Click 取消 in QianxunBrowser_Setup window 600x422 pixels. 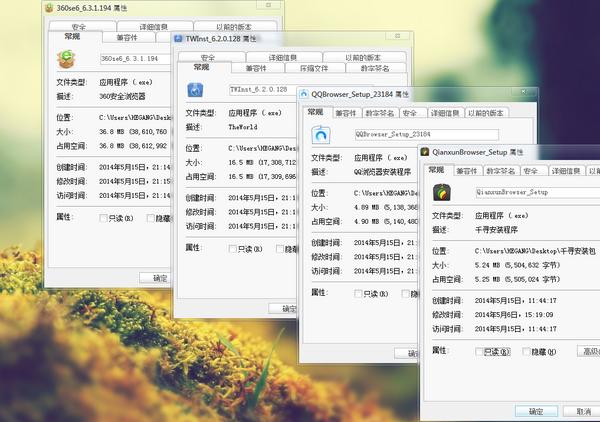(x=582, y=411)
